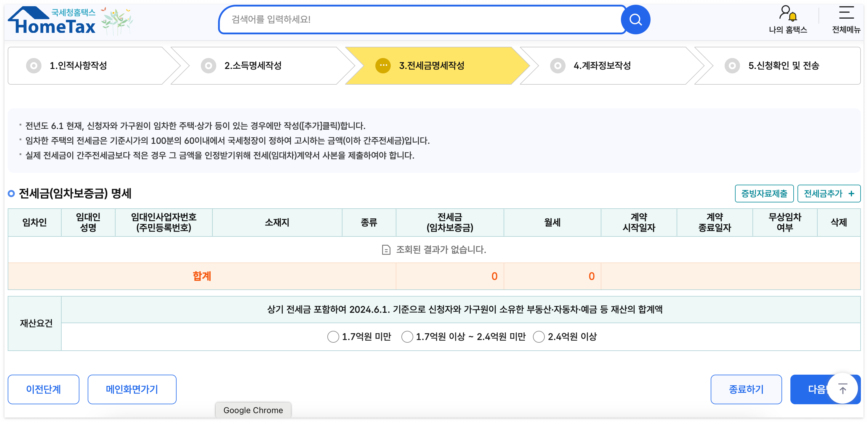Click the 소재지 column header
The image size is (868, 422).
[x=277, y=223]
